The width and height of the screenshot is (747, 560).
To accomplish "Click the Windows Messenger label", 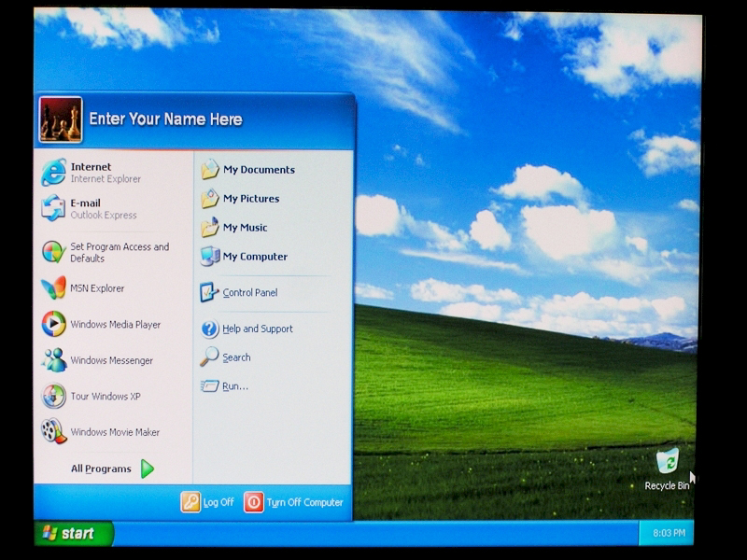I will 112,360.
